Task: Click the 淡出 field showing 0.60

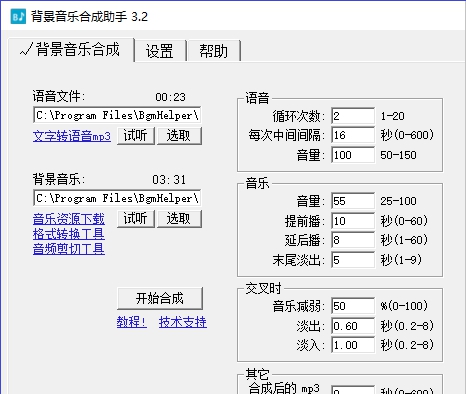Action: click(x=353, y=326)
